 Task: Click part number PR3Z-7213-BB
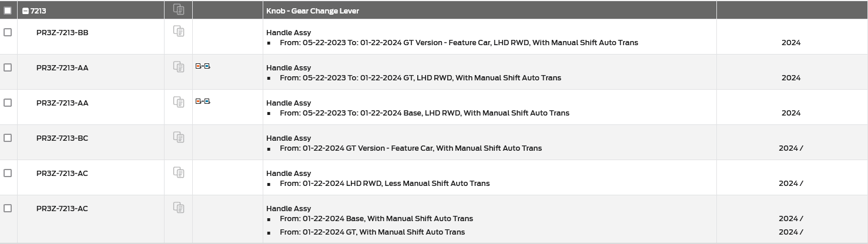[x=62, y=33]
